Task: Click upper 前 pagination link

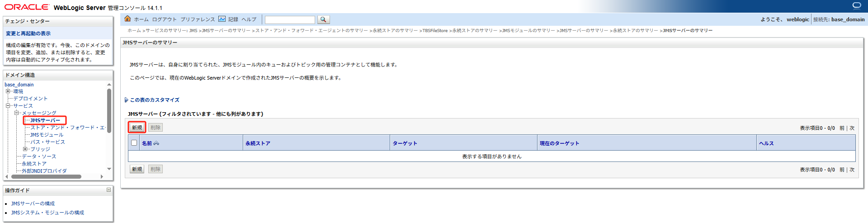Action: (x=842, y=128)
